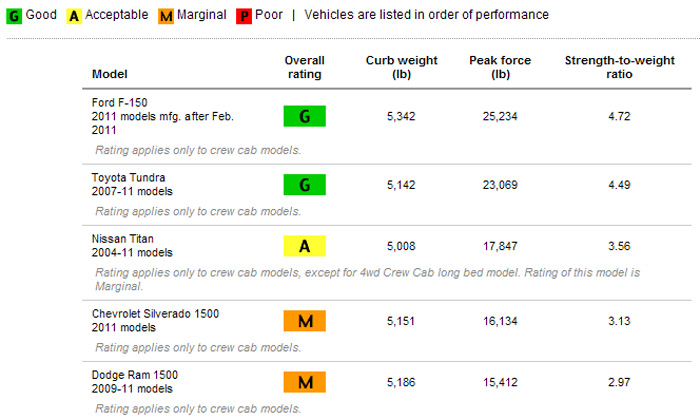This screenshot has height=419, width=700.
Task: Click the red Poor legend icon
Action: (244, 17)
